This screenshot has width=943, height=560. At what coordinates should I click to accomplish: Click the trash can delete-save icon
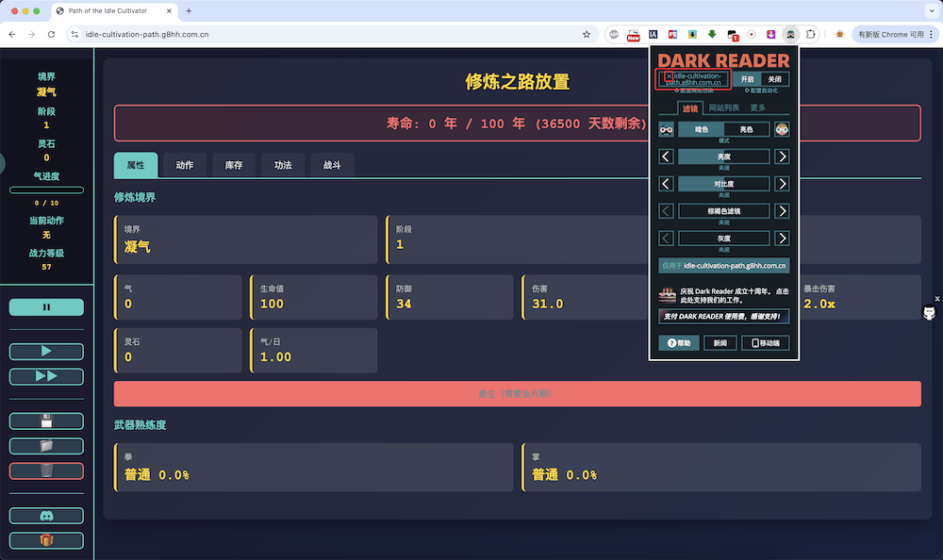46,470
